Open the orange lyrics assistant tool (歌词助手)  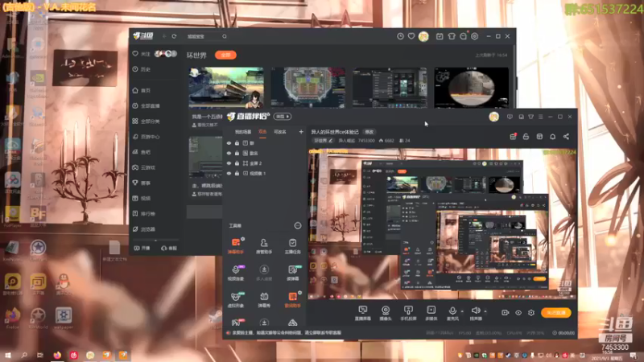click(x=292, y=299)
